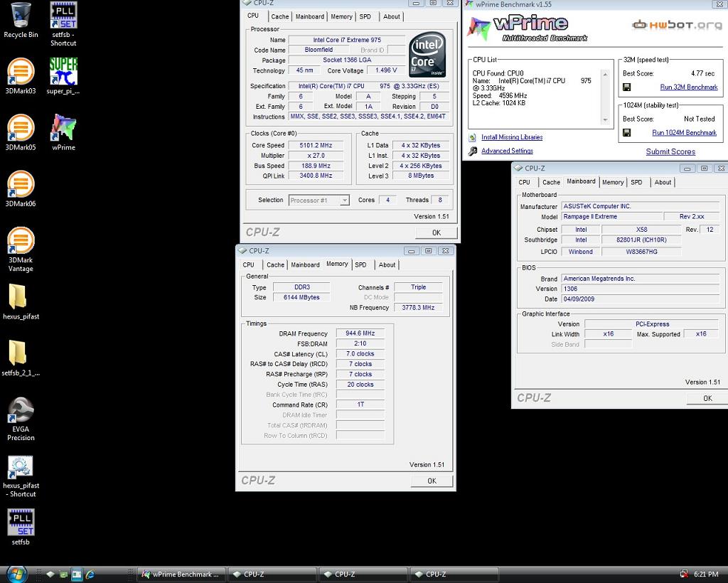Click the save icon beside Run 32M Benchmark
The image size is (728, 583).
[x=627, y=87]
